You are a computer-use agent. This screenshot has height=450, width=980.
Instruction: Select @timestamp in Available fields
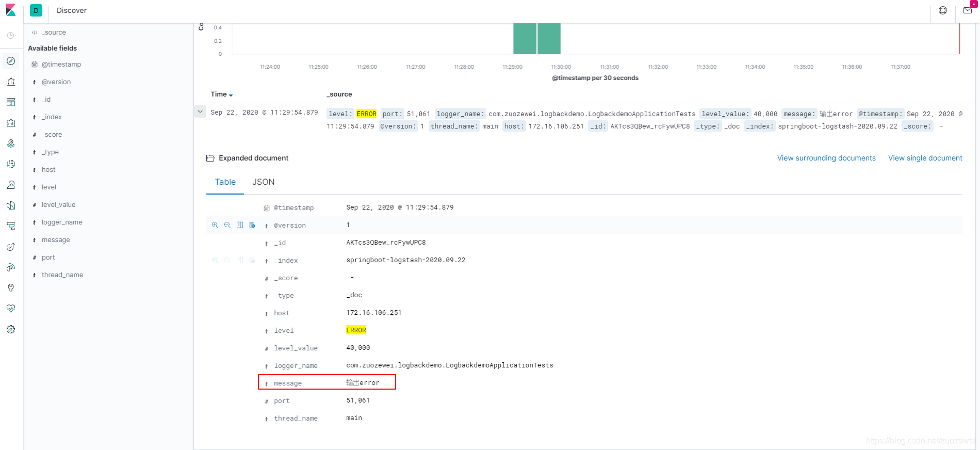61,65
